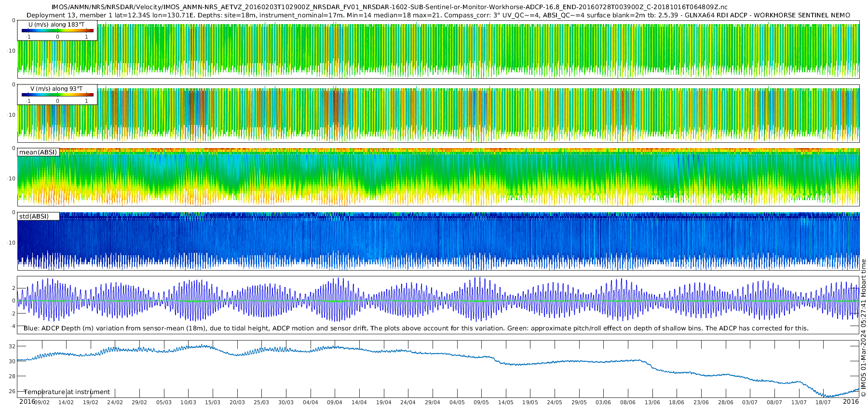Viewport: 868px width, 410px height.
Task: Click the '28' temperature axis tick label
Action: (12, 376)
